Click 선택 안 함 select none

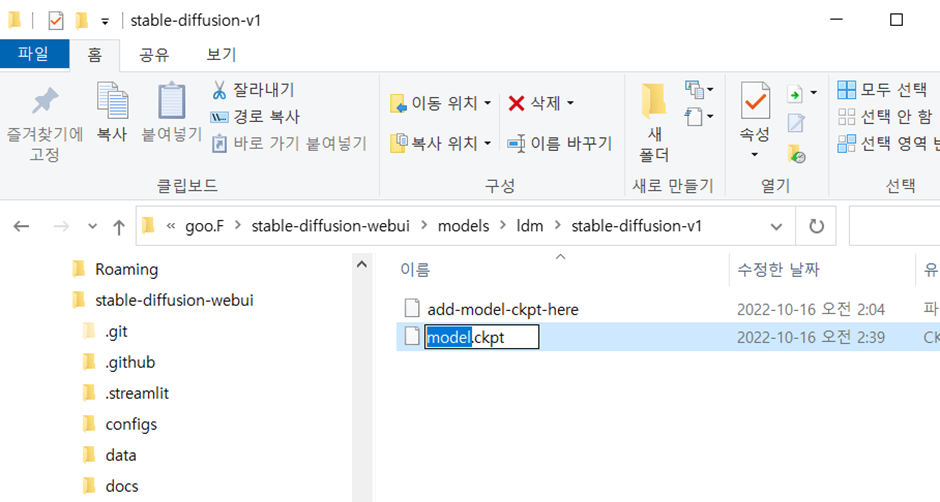(885, 116)
